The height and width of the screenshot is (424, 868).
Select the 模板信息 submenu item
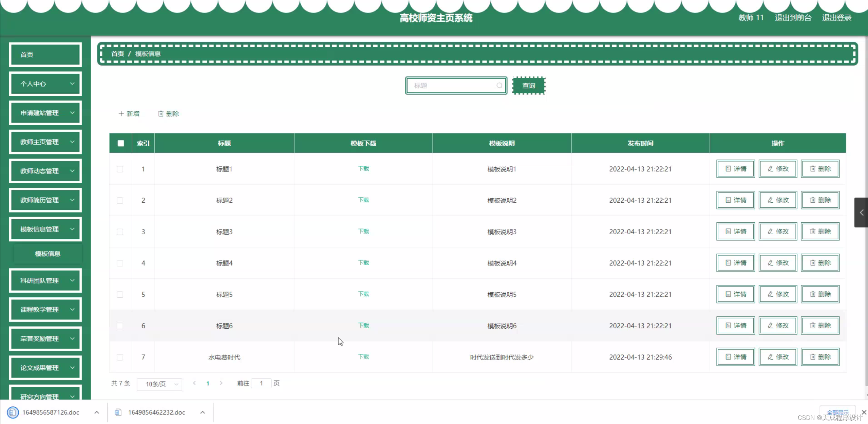(x=48, y=254)
